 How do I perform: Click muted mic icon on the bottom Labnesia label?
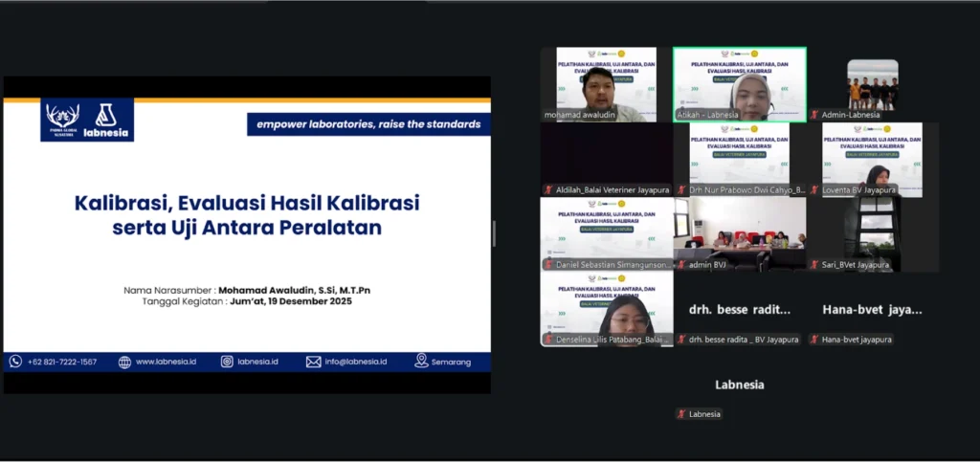(x=681, y=414)
